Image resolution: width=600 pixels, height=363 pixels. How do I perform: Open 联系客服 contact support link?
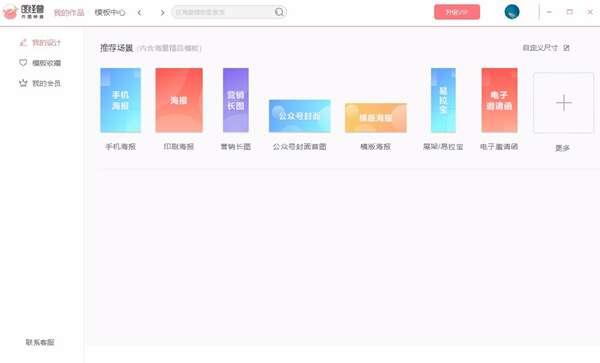tap(40, 342)
